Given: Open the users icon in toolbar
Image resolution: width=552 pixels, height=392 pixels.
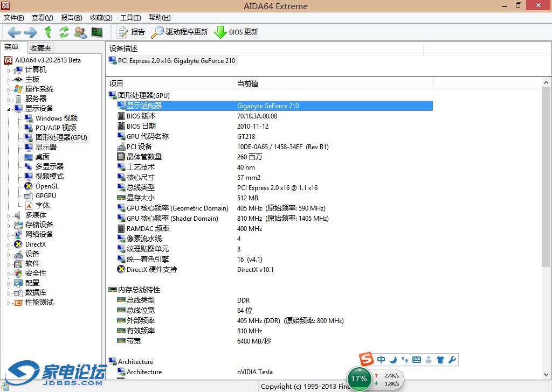Looking at the screenshot, I should click(80, 32).
